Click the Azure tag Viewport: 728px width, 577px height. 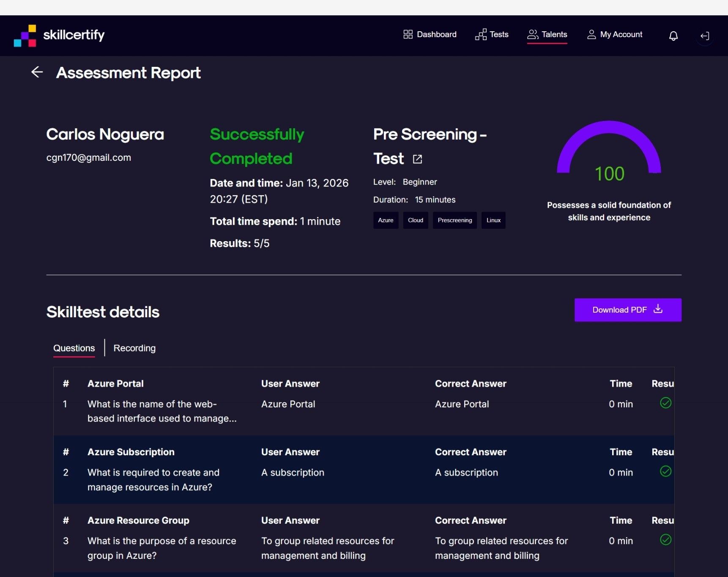386,220
